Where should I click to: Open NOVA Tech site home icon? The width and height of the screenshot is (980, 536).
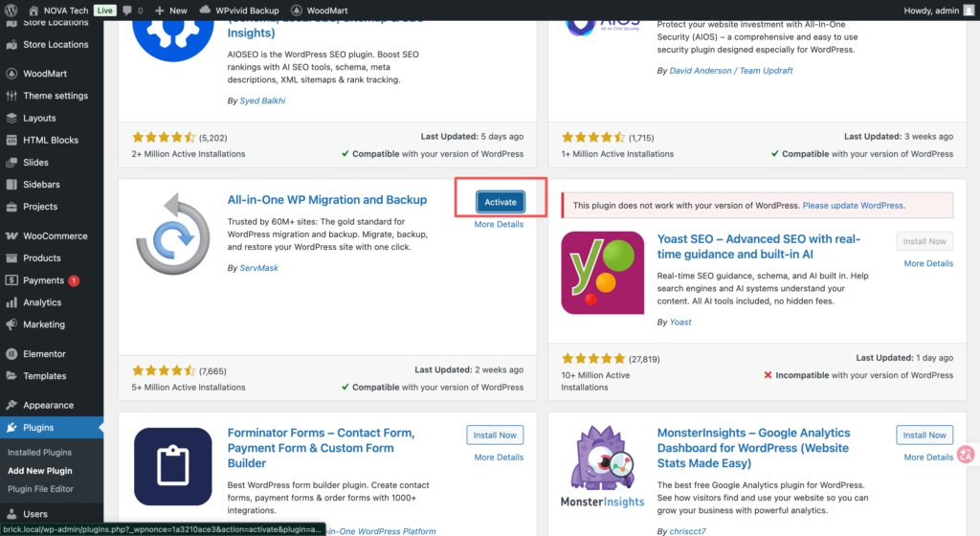pos(33,10)
